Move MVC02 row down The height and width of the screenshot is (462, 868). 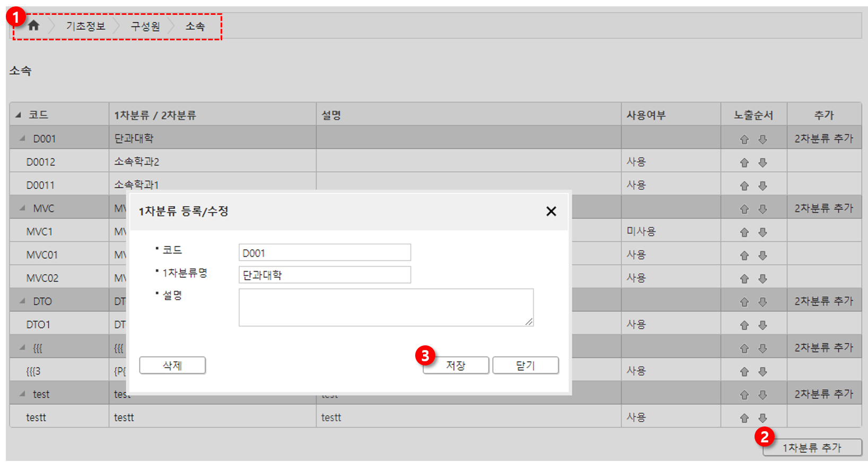tap(762, 279)
